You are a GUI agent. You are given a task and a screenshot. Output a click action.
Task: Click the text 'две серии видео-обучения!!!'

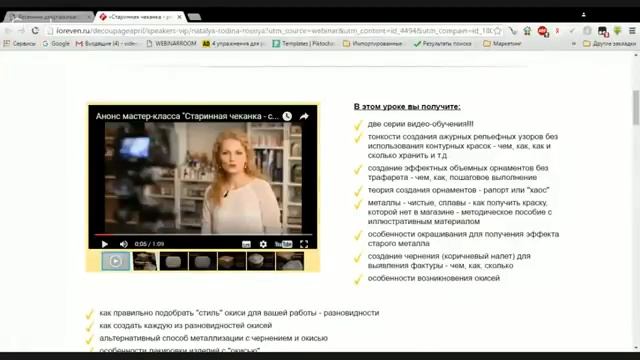point(420,124)
